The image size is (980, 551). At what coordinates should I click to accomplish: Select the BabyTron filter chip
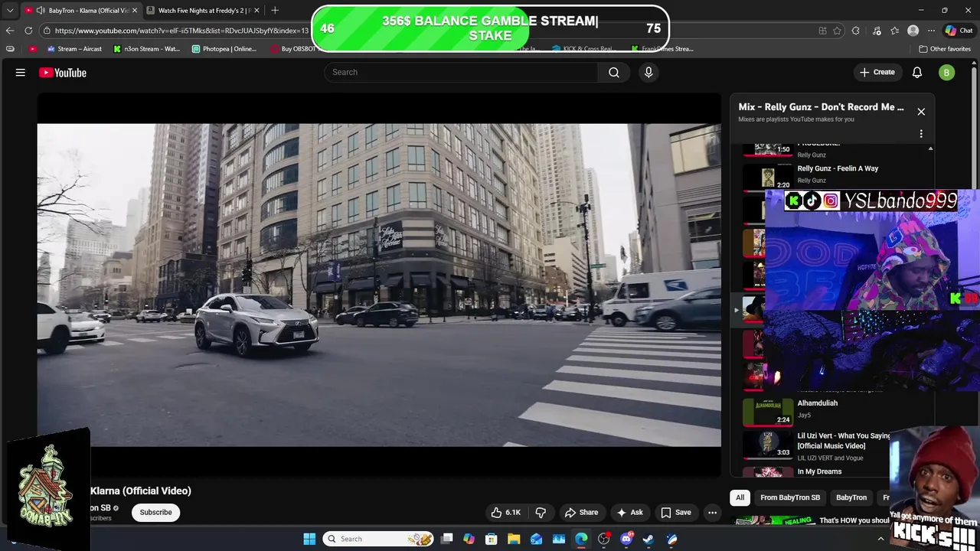coord(851,497)
